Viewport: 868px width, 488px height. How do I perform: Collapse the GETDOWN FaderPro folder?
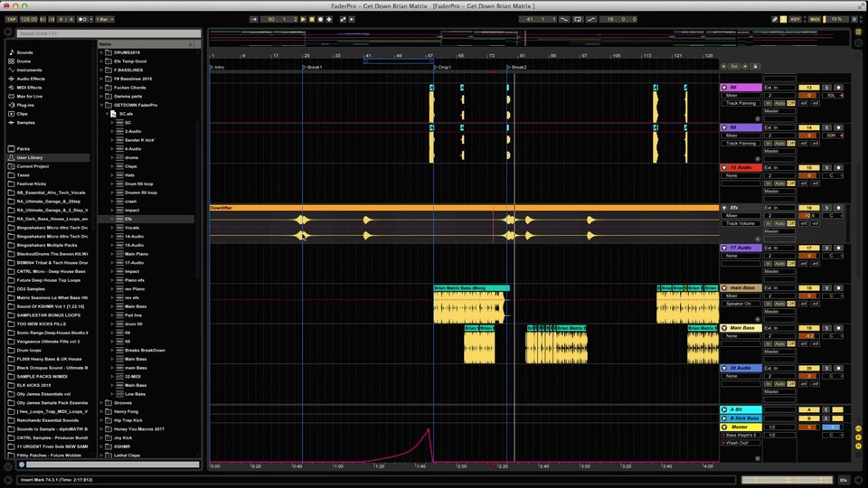pos(102,105)
